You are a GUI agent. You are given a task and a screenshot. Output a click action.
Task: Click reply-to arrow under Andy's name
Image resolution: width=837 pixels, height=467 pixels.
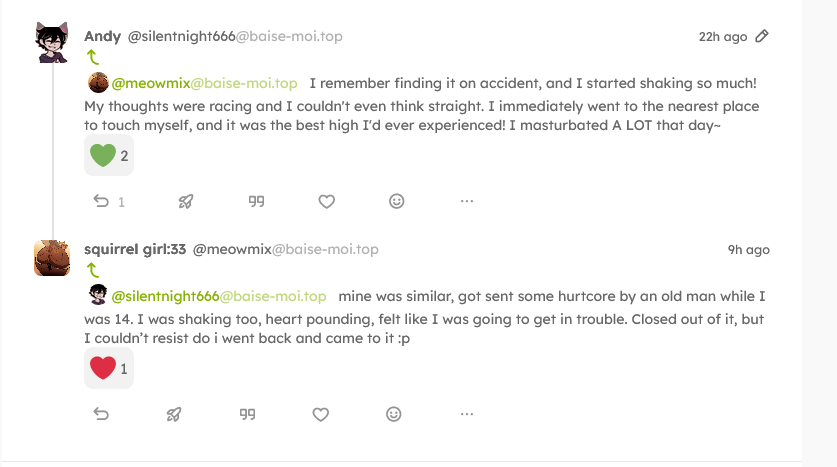click(x=93, y=57)
